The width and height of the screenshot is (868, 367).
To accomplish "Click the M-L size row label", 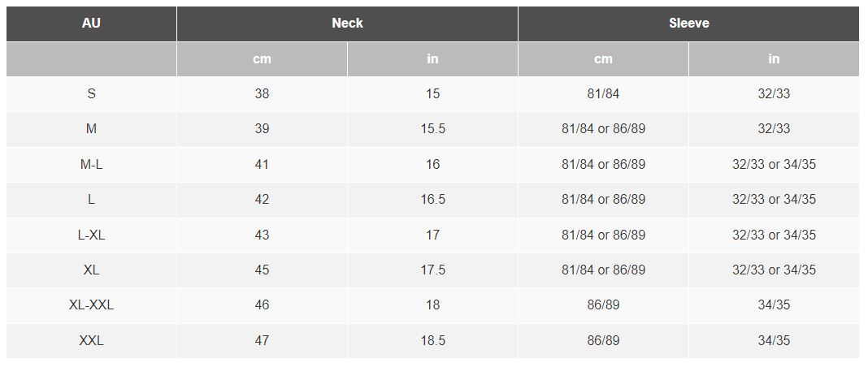I will [91, 164].
